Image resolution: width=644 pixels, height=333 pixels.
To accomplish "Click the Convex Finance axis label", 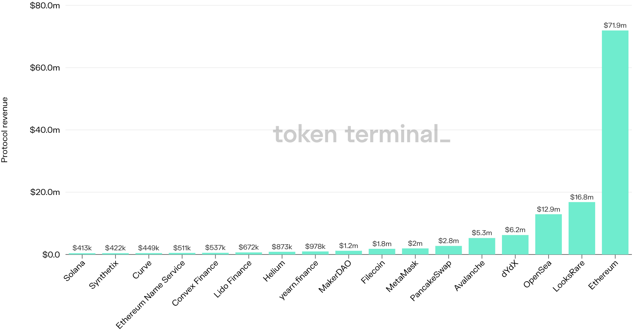I will (x=195, y=283).
